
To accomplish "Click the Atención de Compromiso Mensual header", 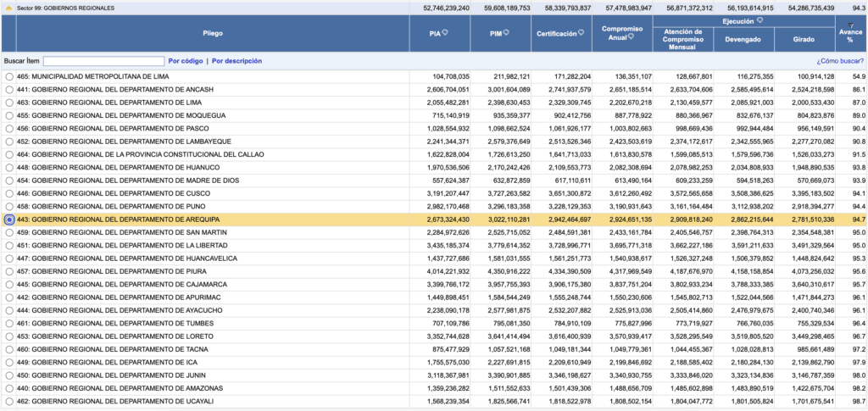I will click(682, 39).
